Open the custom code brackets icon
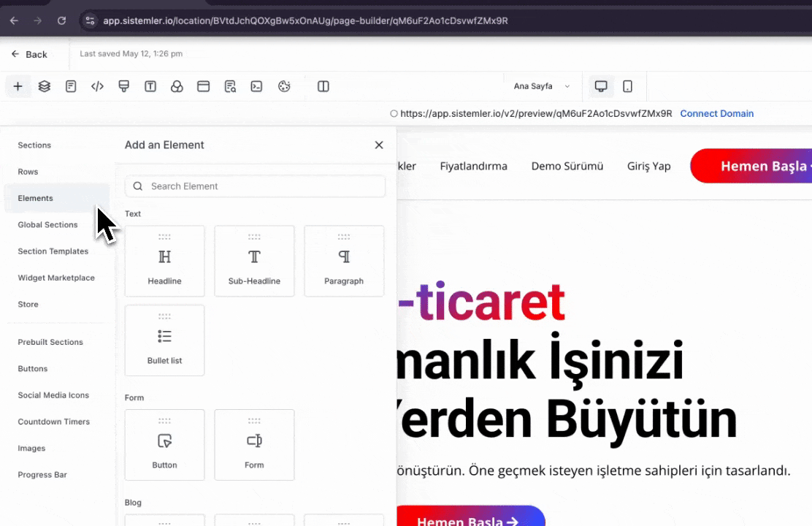The image size is (812, 526). point(97,86)
